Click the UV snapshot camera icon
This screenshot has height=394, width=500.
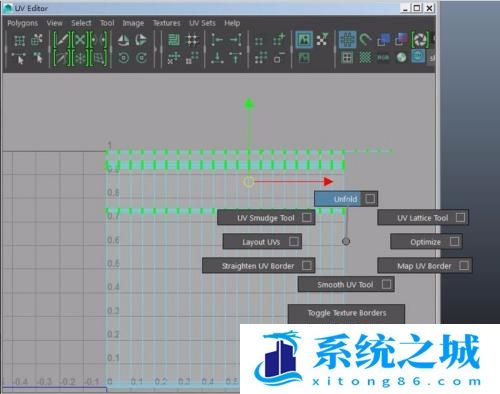pyautogui.click(x=420, y=40)
